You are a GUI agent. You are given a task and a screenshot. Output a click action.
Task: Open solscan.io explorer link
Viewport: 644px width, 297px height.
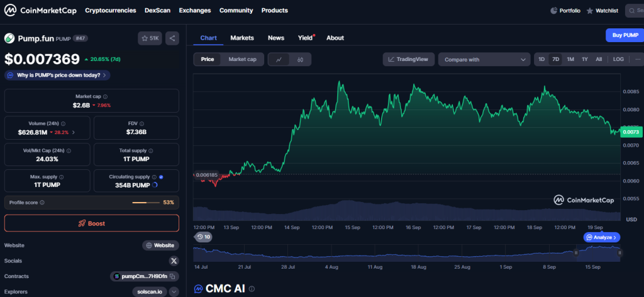click(x=150, y=292)
